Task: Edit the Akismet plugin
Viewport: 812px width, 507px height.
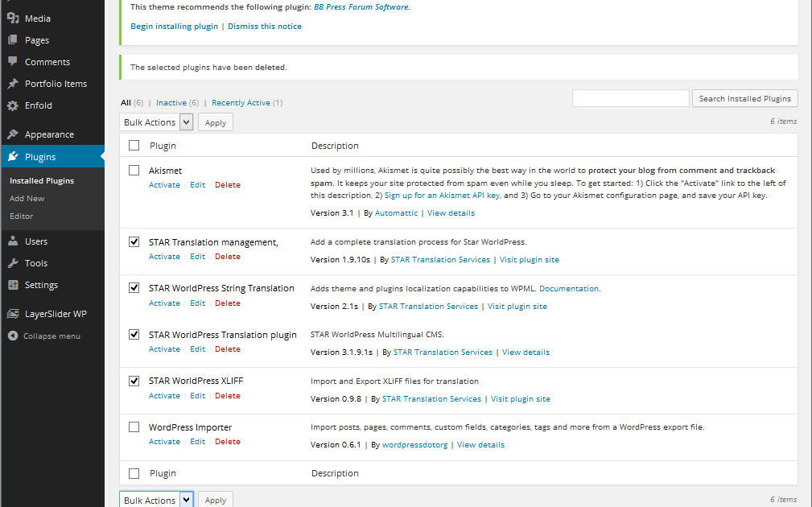Action: tap(197, 185)
